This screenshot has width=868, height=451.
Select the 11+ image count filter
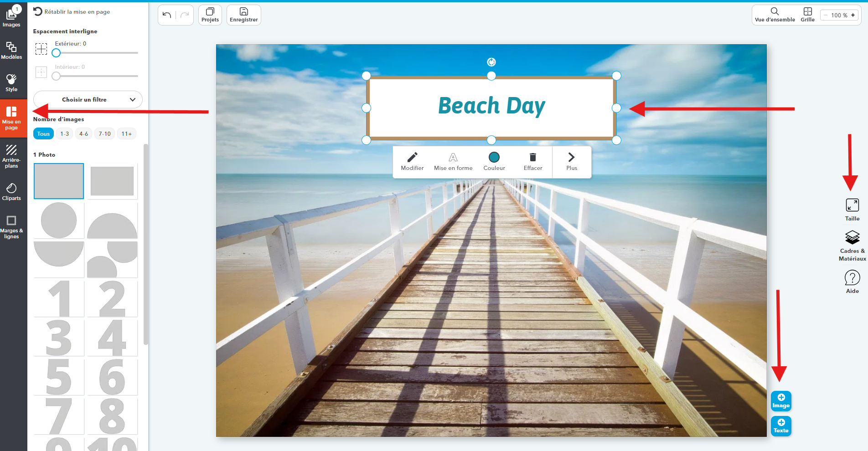point(127,133)
